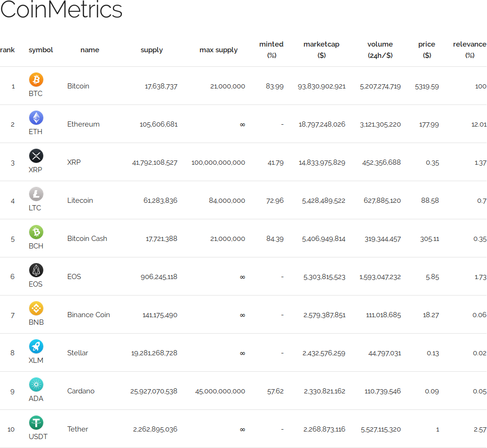Click the XRP black logo icon
This screenshot has height=448, width=487.
[x=36, y=156]
